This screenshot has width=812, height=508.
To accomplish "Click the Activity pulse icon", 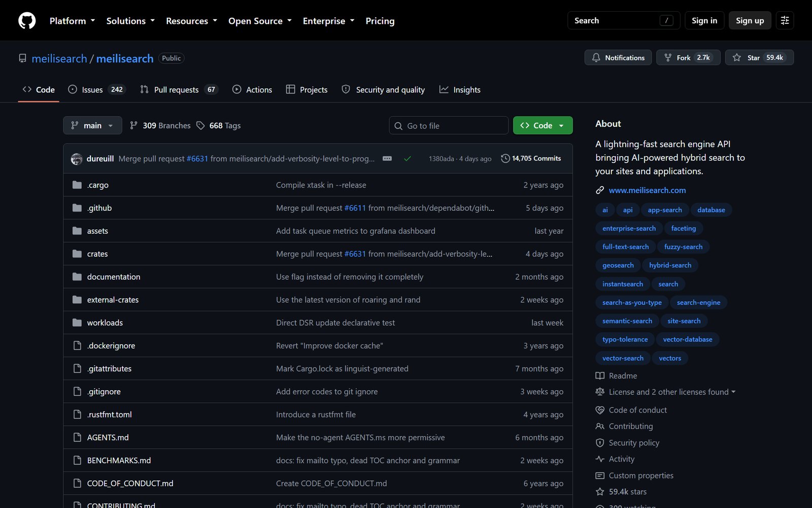I will click(600, 459).
